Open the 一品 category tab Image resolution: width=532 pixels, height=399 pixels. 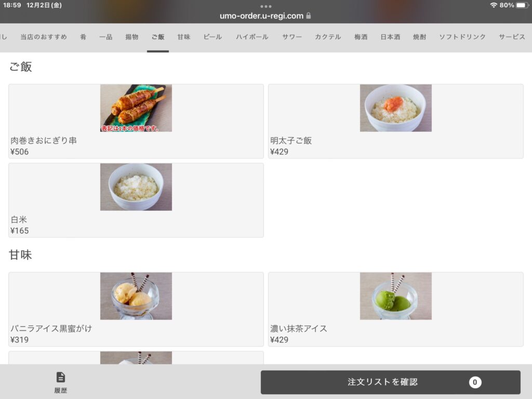click(x=106, y=37)
